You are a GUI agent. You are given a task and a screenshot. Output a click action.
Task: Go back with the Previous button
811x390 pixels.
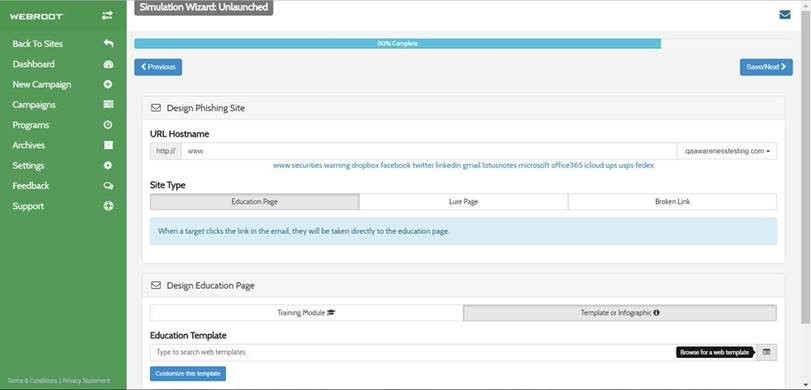click(158, 67)
